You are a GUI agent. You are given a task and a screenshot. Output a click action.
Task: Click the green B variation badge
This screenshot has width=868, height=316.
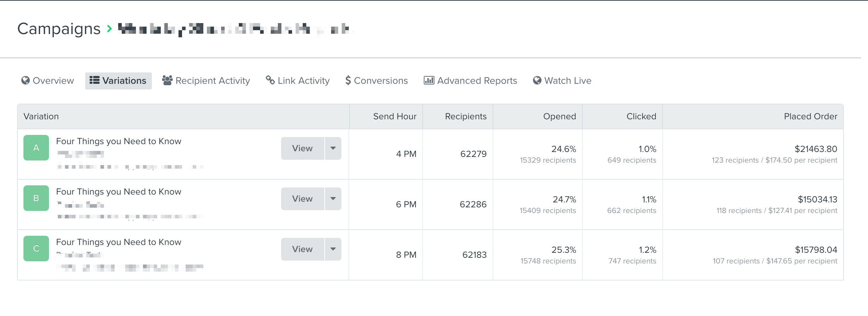pyautogui.click(x=36, y=198)
